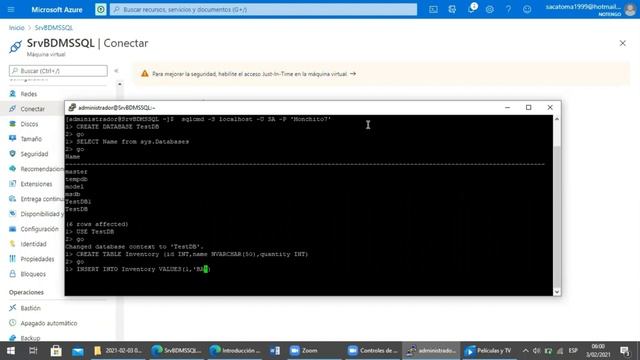This screenshot has width=640, height=360.
Task: Open the Azure portal hamburger menu
Action: pos(11,9)
